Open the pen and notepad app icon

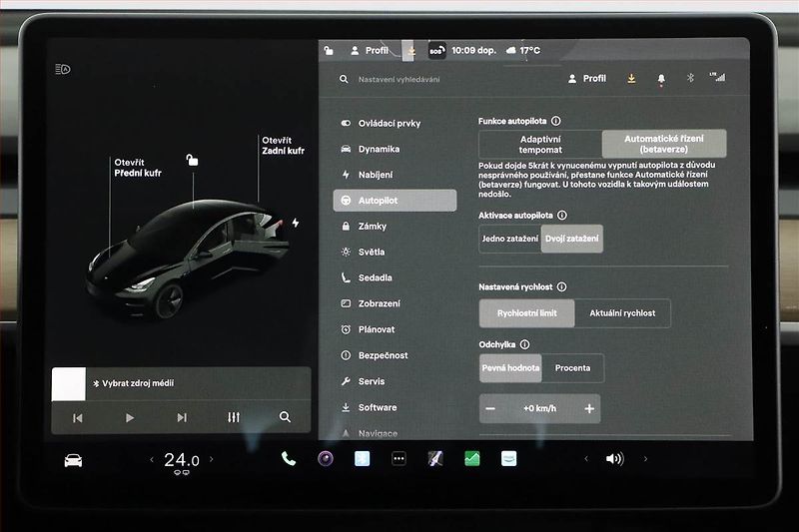(435, 459)
